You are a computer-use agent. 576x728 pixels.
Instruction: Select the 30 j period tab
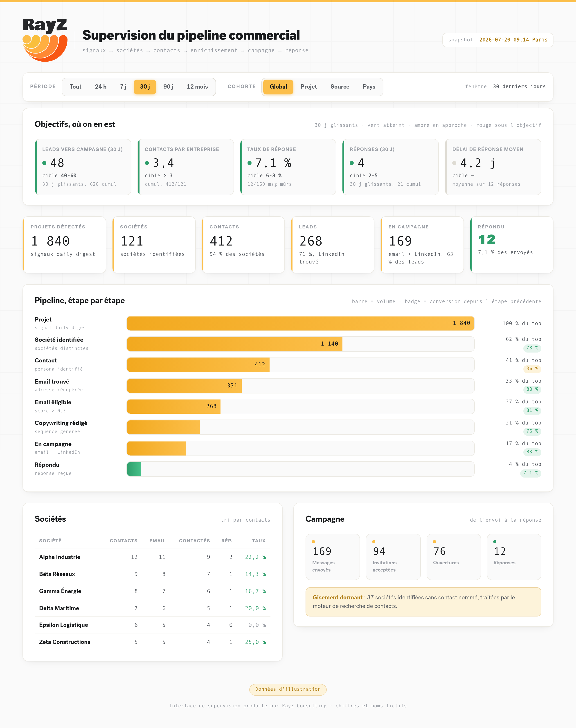[x=145, y=87]
